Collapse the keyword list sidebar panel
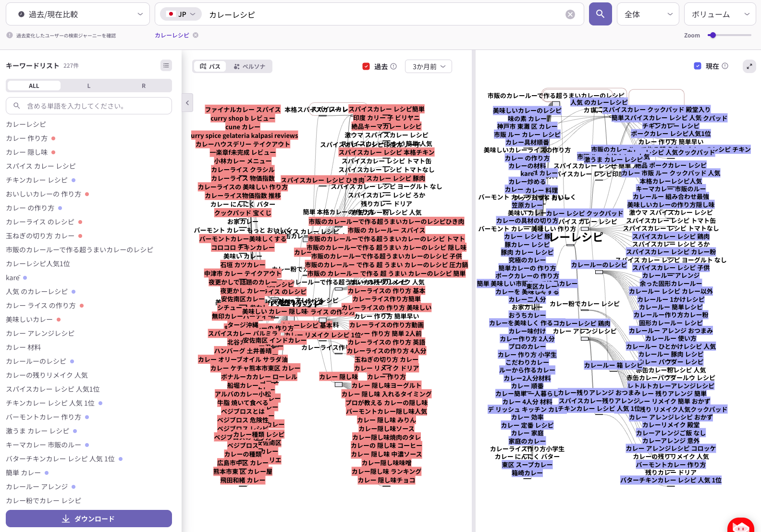This screenshot has height=532, width=761. click(187, 102)
